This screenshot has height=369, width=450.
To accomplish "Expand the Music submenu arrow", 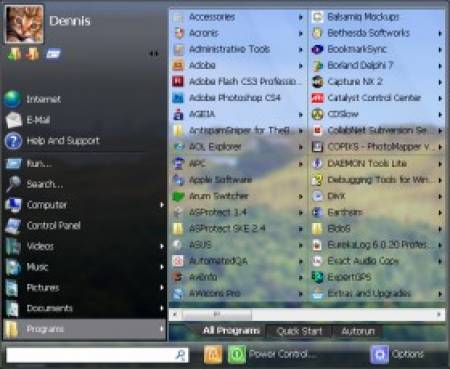I will coord(162,267).
